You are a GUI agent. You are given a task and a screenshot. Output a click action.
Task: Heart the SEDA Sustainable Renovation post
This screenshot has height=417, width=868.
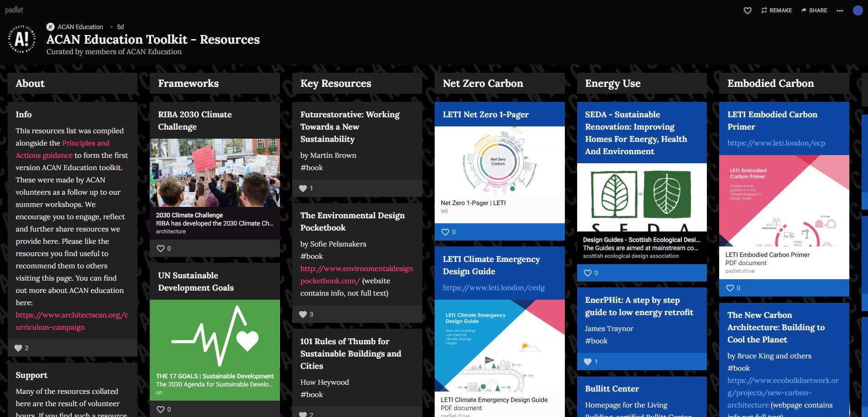(588, 273)
